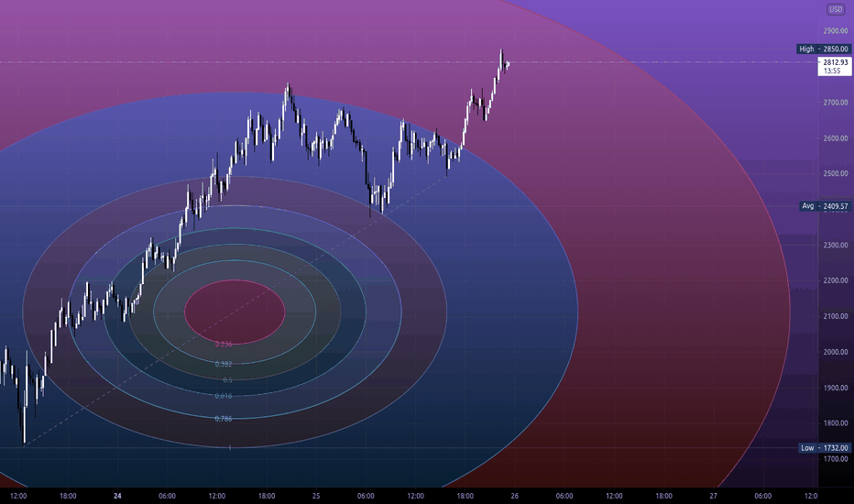854x504 pixels.
Task: Click the Low 1732.00 price label
Action: pos(825,448)
